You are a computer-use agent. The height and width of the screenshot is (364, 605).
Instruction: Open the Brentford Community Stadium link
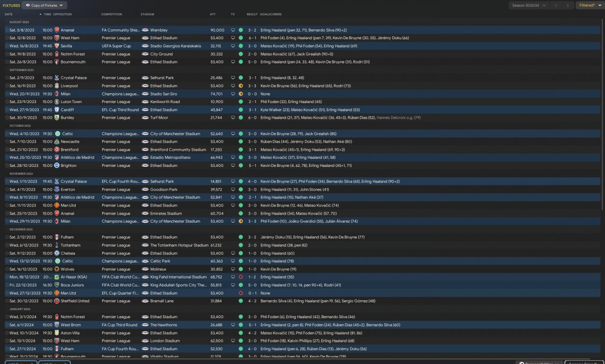[x=178, y=150]
